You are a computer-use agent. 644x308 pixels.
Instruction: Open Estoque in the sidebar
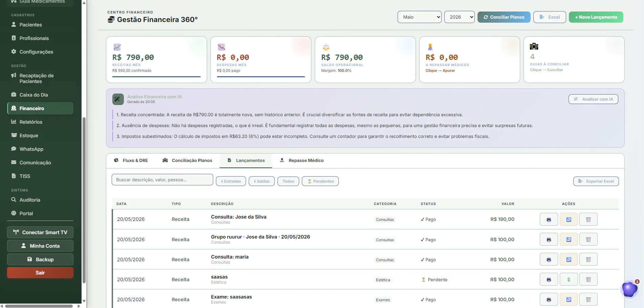tap(40, 136)
